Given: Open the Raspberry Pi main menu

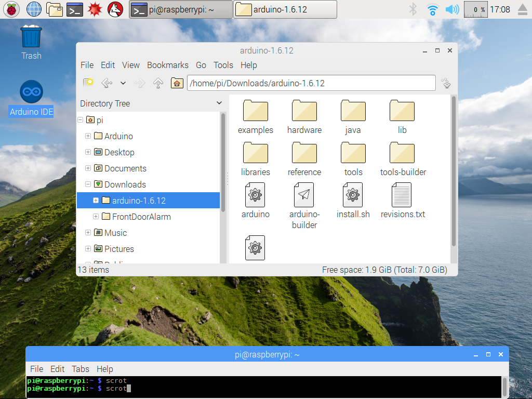Looking at the screenshot, I should pos(11,9).
